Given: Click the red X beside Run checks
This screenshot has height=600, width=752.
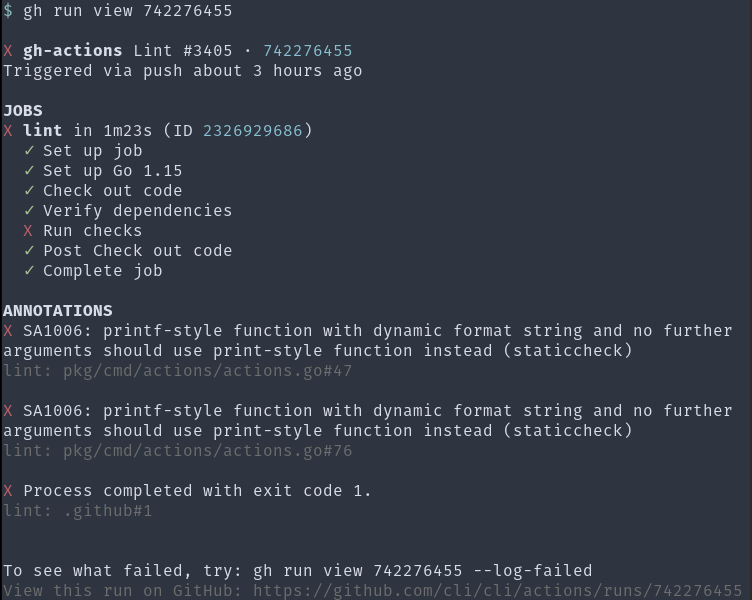Looking at the screenshot, I should [29, 231].
